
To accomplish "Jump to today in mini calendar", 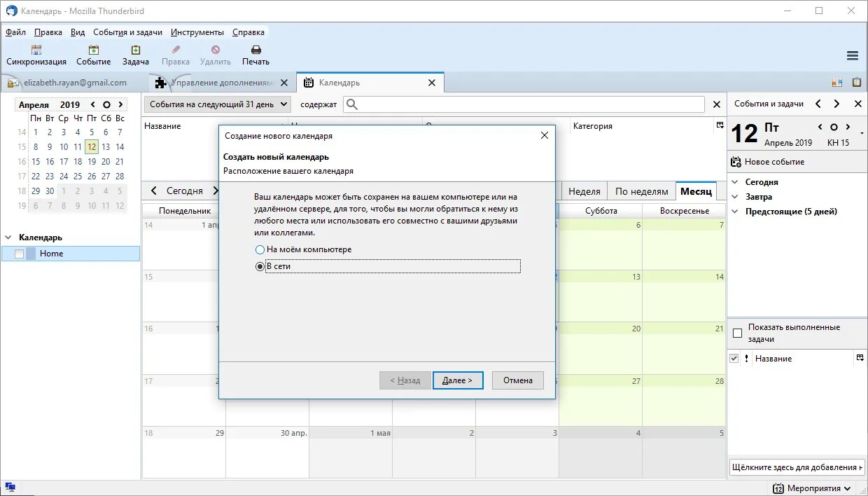I will pyautogui.click(x=106, y=104).
